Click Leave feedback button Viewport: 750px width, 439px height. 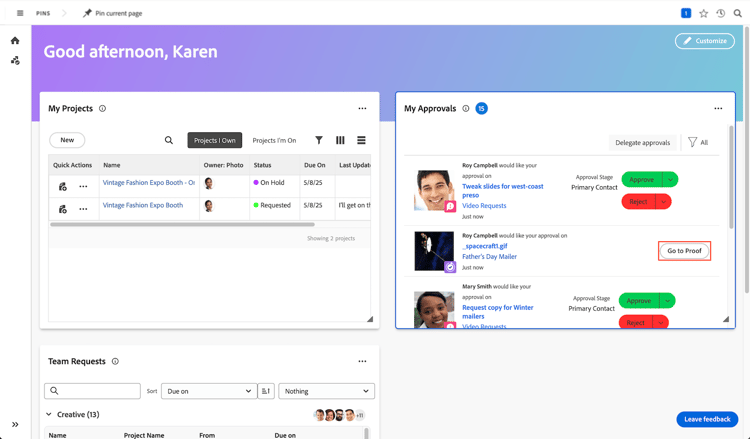707,419
